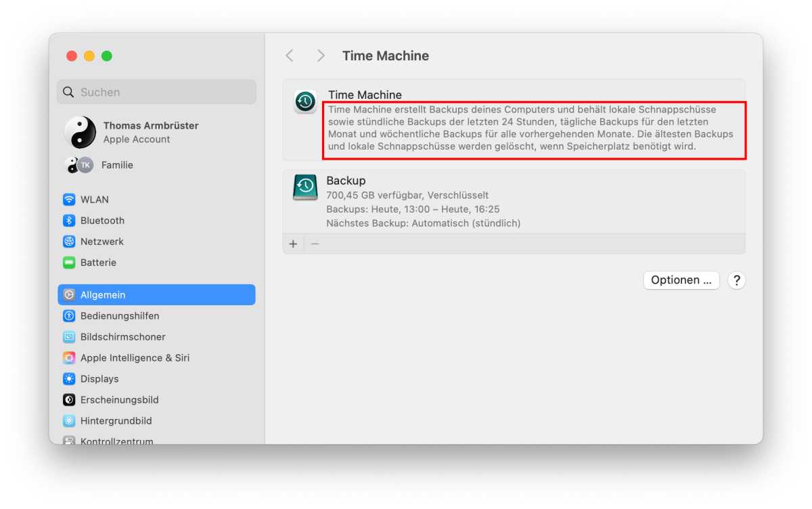Open Apple Intelligence & Siri settings
Viewport: 812px width, 509px height.
point(156,358)
